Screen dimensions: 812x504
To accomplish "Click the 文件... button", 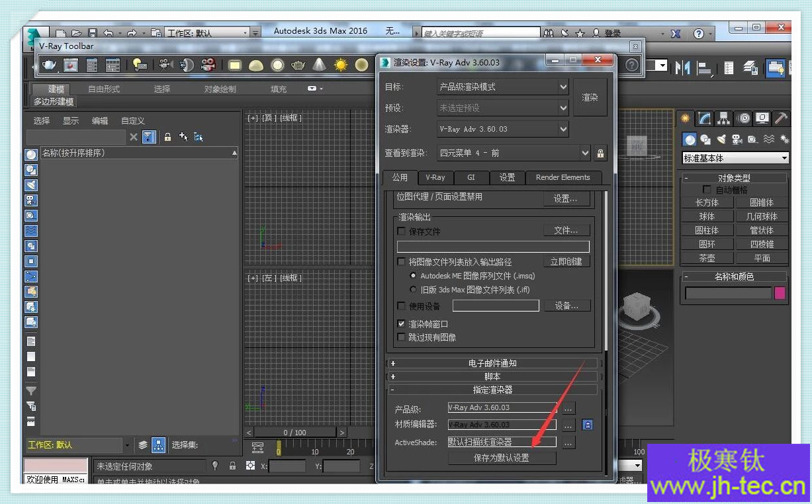I will pyautogui.click(x=566, y=230).
